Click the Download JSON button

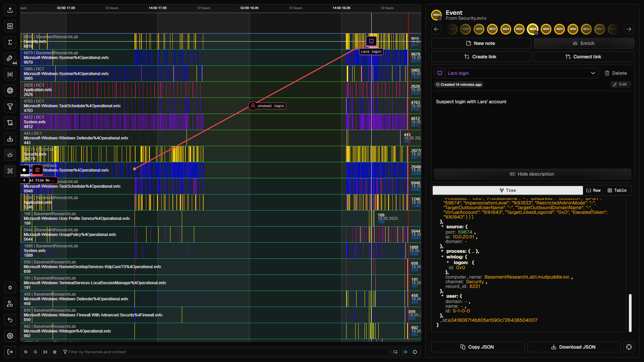[x=574, y=347]
